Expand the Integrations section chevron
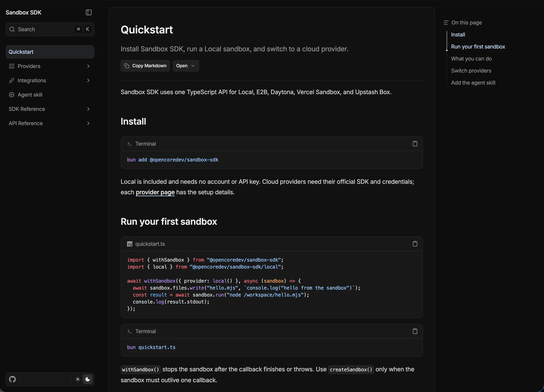 point(88,81)
